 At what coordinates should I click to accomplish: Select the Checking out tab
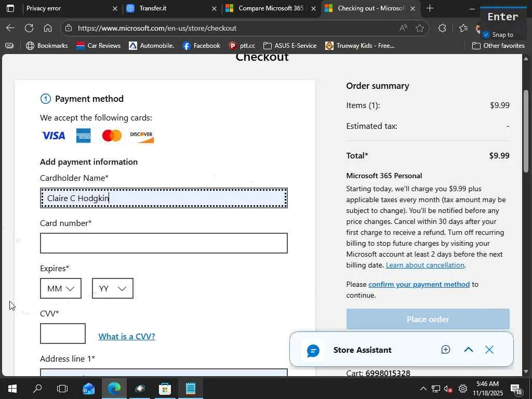tap(370, 8)
